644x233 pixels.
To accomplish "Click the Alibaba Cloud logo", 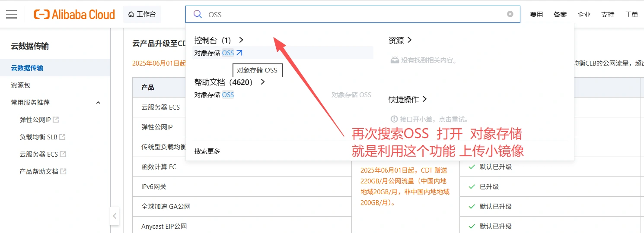I will [74, 14].
